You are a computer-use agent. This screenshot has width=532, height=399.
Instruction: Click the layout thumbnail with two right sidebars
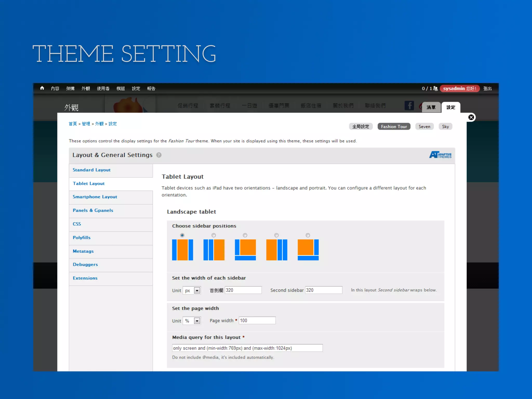pyautogui.click(x=277, y=250)
